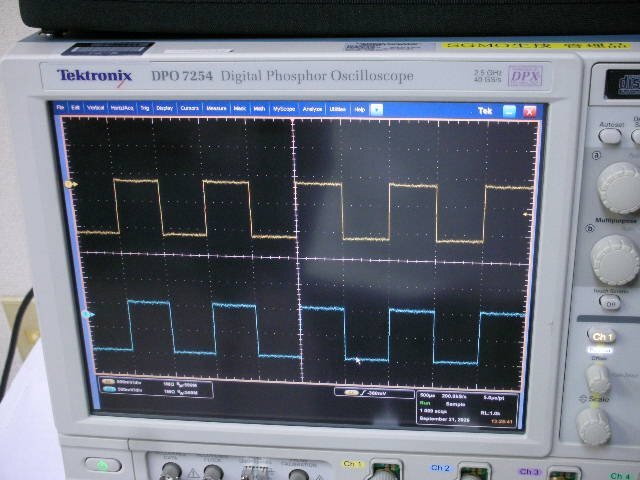Click the RL record length readout

pos(490,413)
